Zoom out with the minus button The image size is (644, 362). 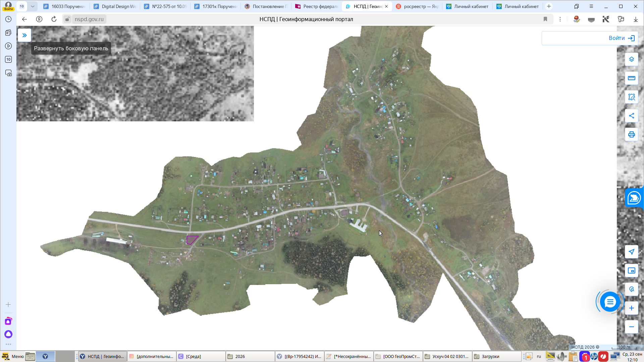point(631,327)
